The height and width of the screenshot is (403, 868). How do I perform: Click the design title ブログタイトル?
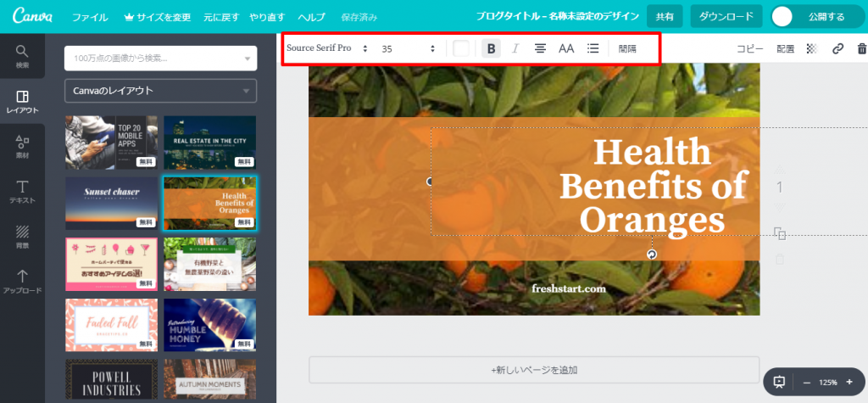tap(558, 17)
